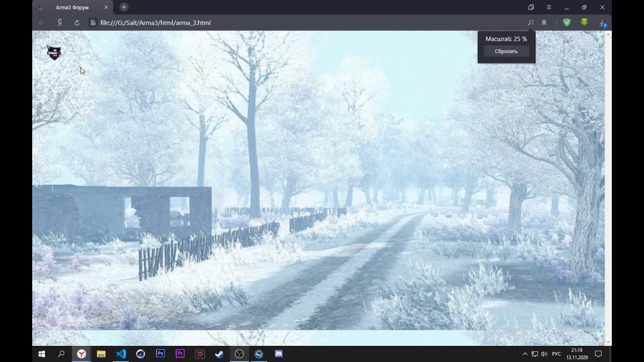Open Discord from the taskbar
Viewport: 644px width, 362px height.
pyautogui.click(x=279, y=354)
